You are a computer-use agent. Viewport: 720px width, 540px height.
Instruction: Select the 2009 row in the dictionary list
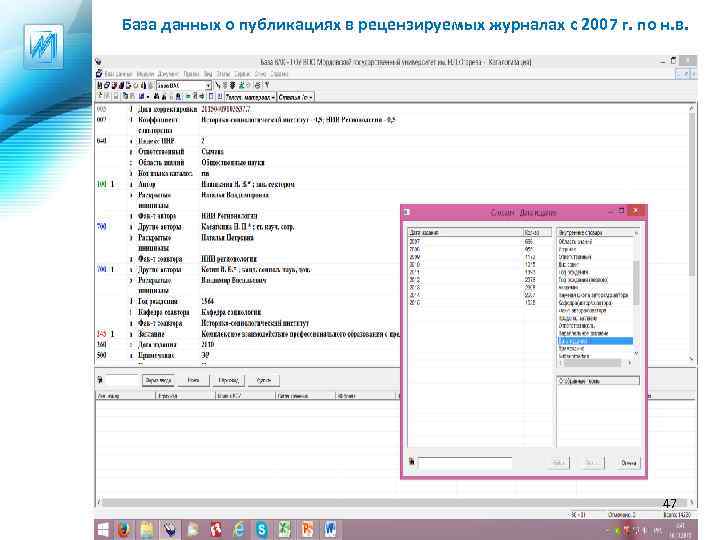click(479, 257)
